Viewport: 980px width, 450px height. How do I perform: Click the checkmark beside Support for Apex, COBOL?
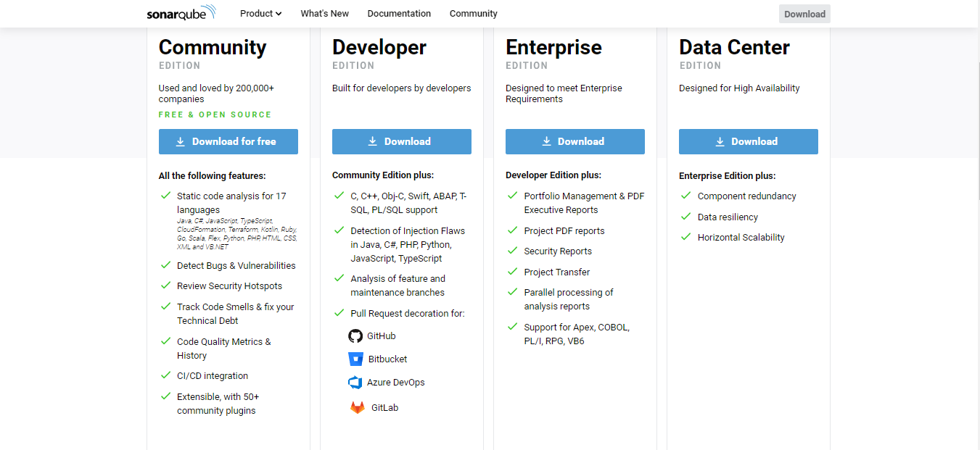(x=512, y=327)
